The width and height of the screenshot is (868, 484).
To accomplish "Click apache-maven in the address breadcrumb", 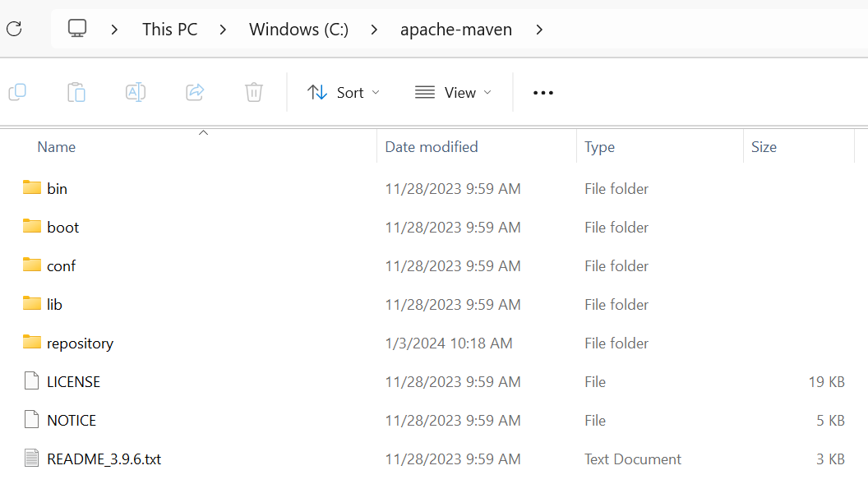I will click(x=456, y=30).
